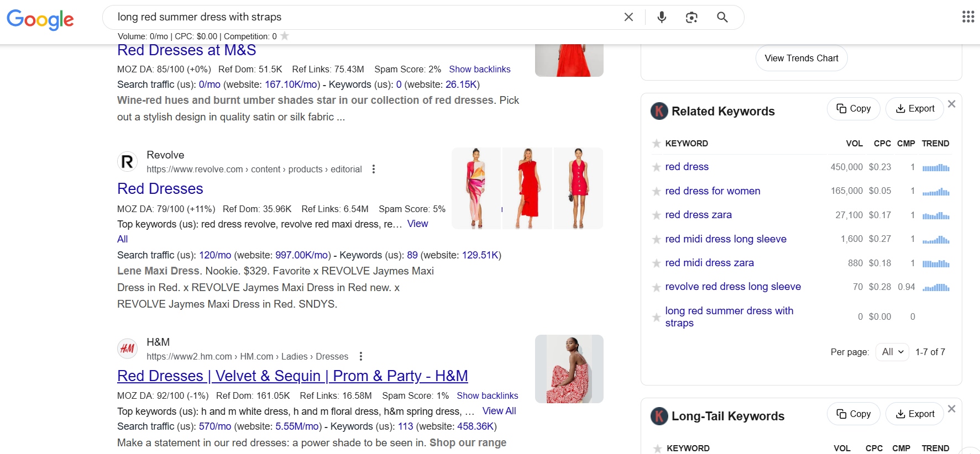Start voice search with the microphone icon
The height and width of the screenshot is (454, 980).
[662, 17]
